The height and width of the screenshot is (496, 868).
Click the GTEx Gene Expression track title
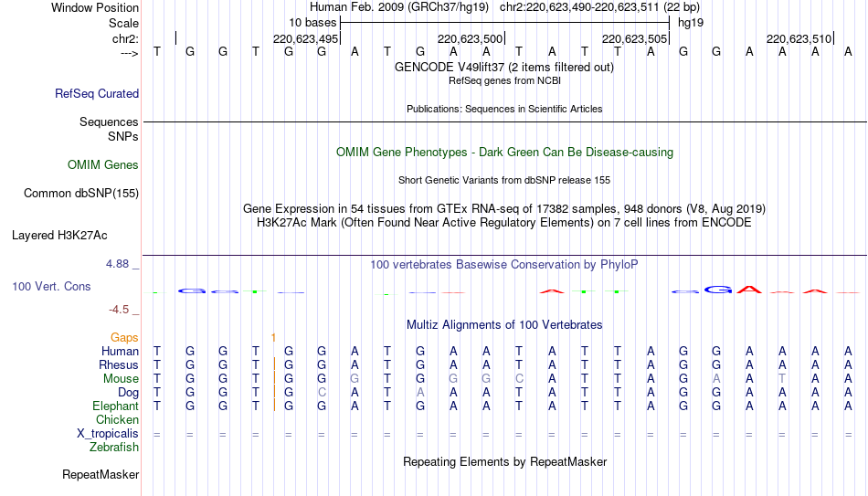point(504,208)
